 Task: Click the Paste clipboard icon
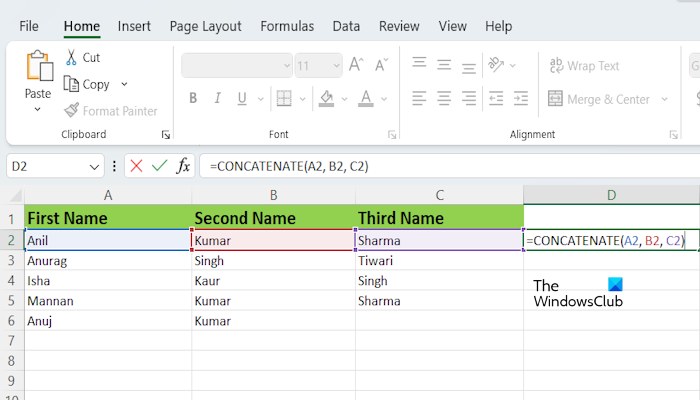[x=38, y=68]
